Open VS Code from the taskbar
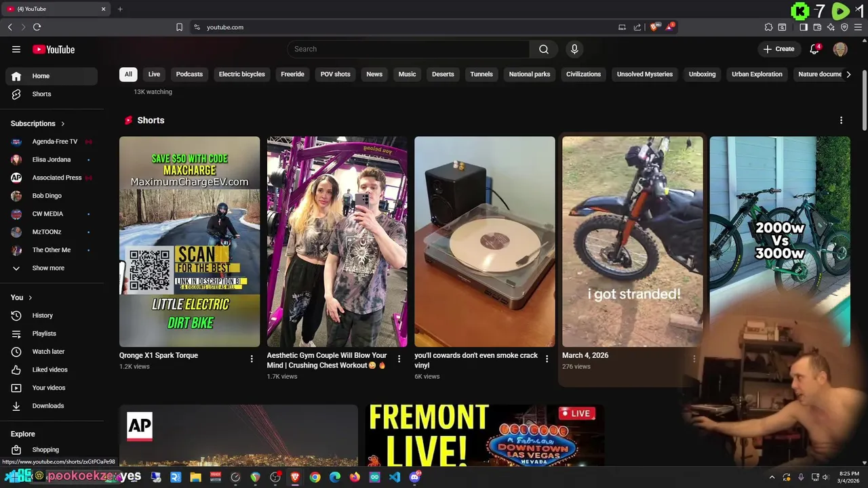The image size is (868, 488). (395, 477)
